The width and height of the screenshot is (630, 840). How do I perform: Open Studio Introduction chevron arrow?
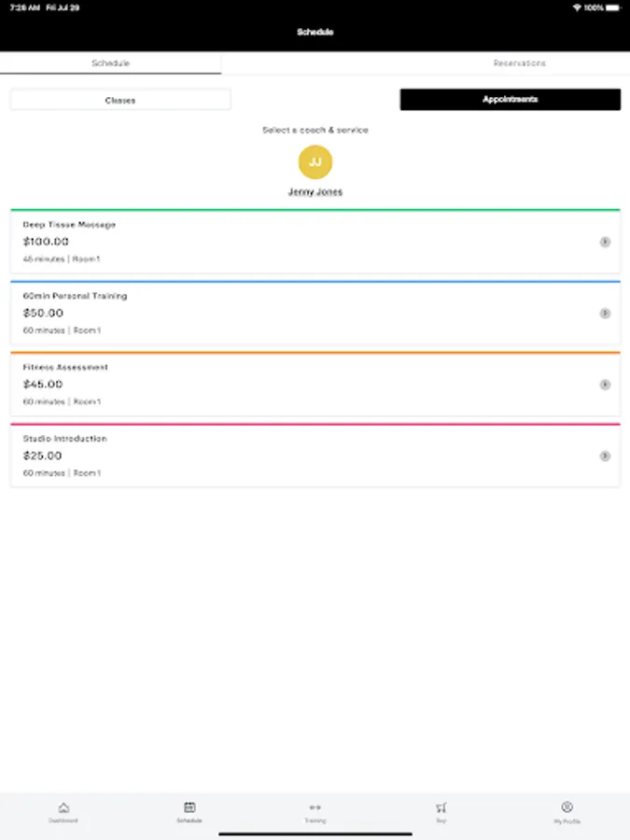[605, 456]
